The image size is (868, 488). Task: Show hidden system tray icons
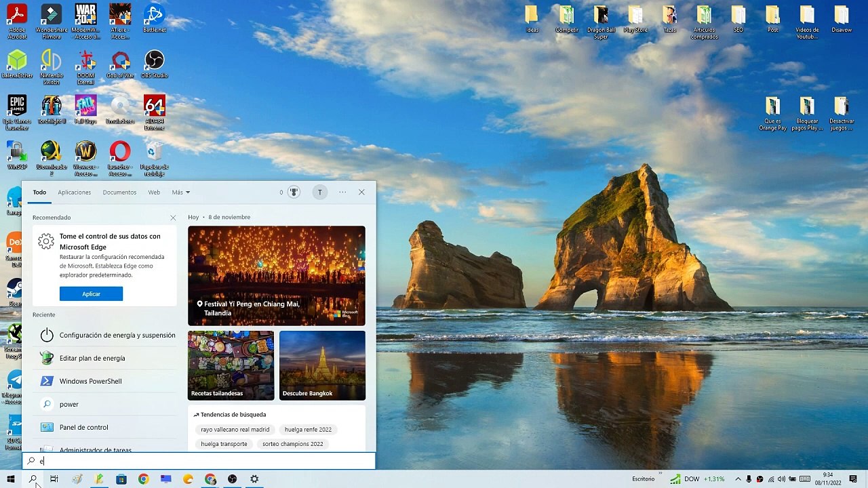tap(738, 479)
